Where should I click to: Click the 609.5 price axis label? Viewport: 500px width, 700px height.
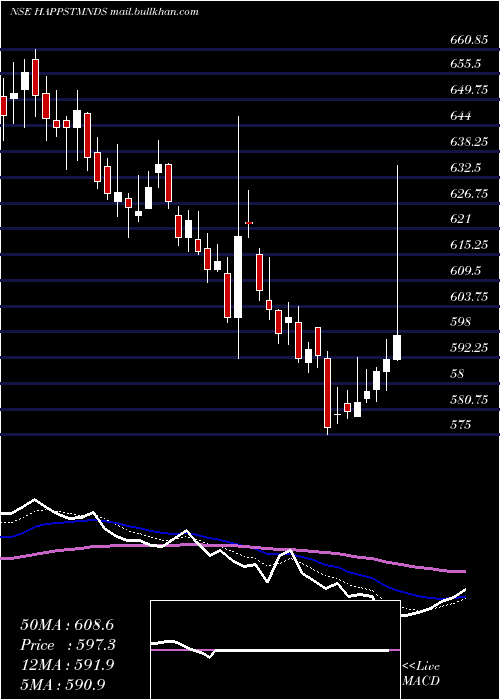tap(465, 271)
